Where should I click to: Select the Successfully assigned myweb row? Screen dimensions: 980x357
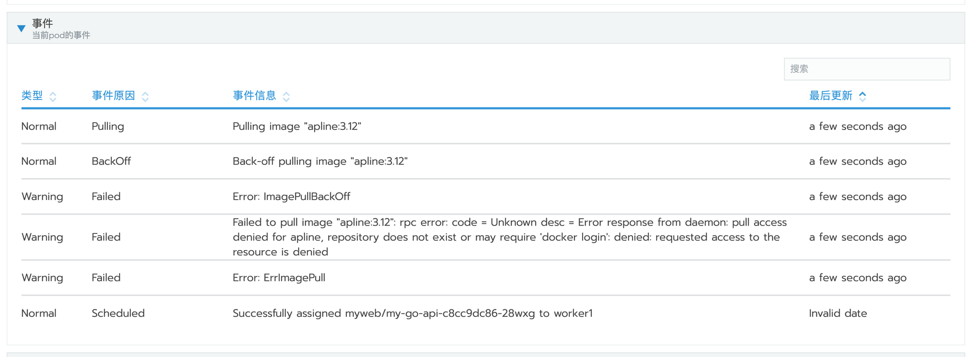486,313
